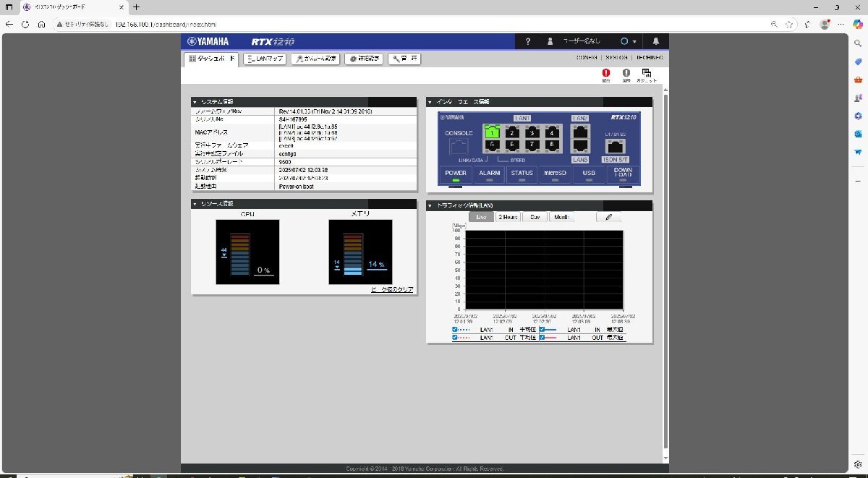Open the CONFIG link

pyautogui.click(x=587, y=57)
